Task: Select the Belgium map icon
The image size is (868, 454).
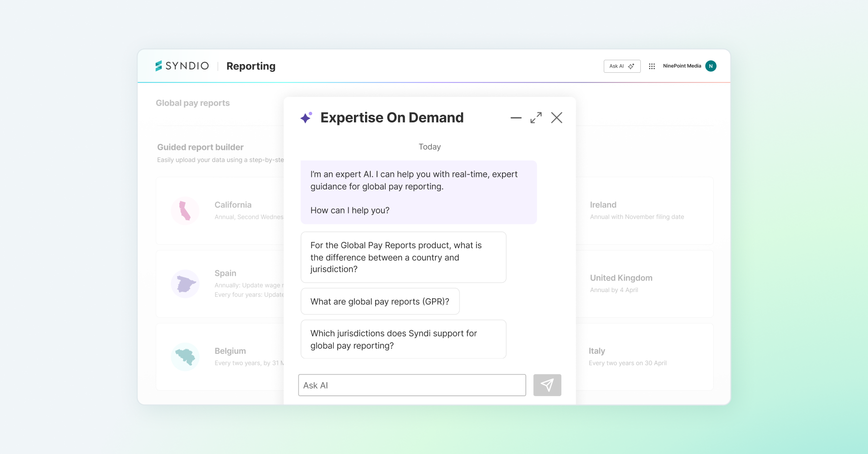Action: [x=185, y=357]
